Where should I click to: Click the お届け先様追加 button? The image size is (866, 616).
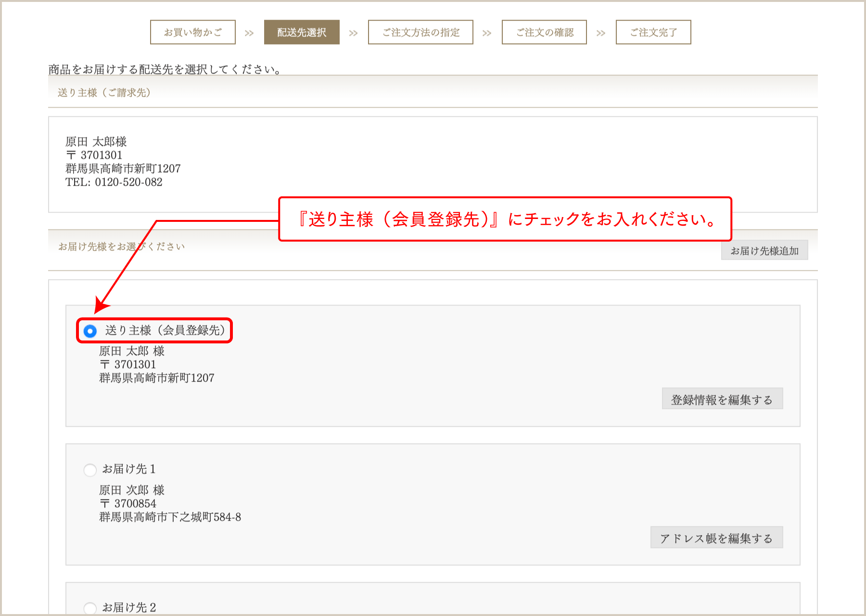tap(764, 250)
